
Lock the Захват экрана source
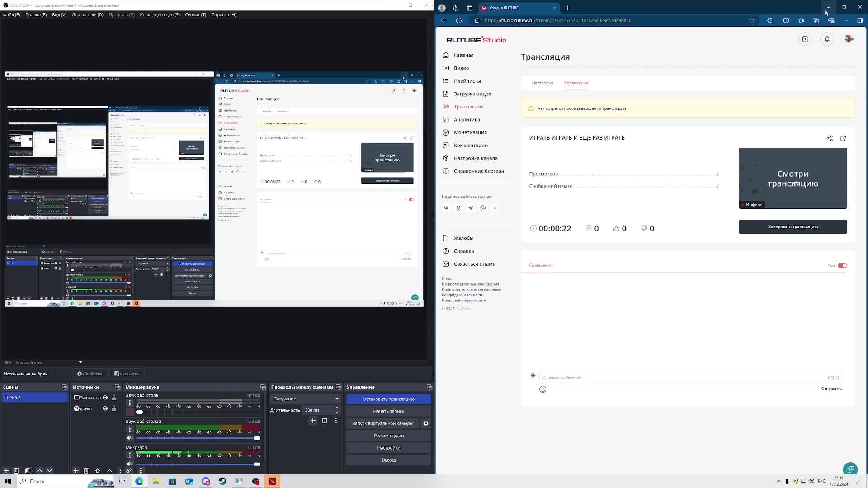pyautogui.click(x=114, y=398)
